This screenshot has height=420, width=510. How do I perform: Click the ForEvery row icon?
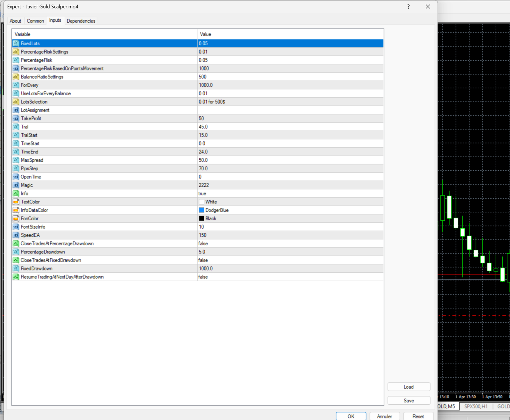pos(16,85)
